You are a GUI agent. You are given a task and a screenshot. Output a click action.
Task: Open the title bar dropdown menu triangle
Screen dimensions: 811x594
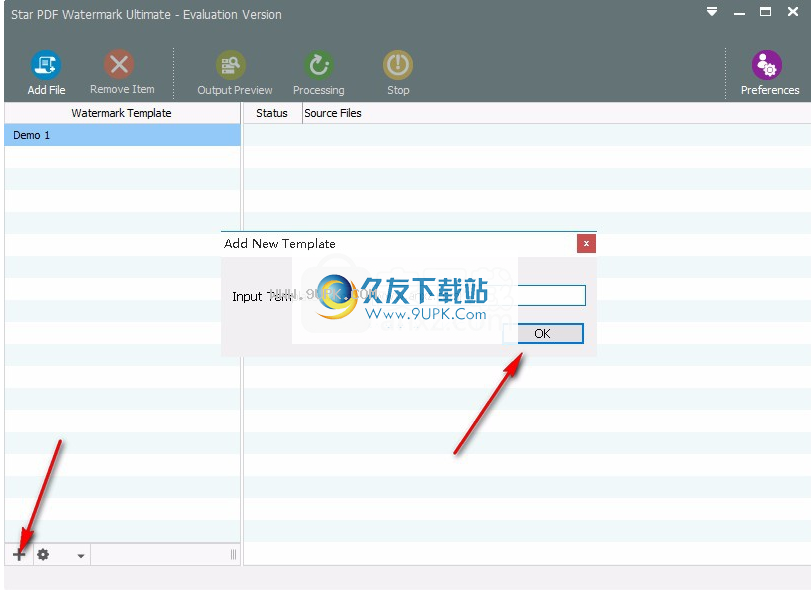712,11
